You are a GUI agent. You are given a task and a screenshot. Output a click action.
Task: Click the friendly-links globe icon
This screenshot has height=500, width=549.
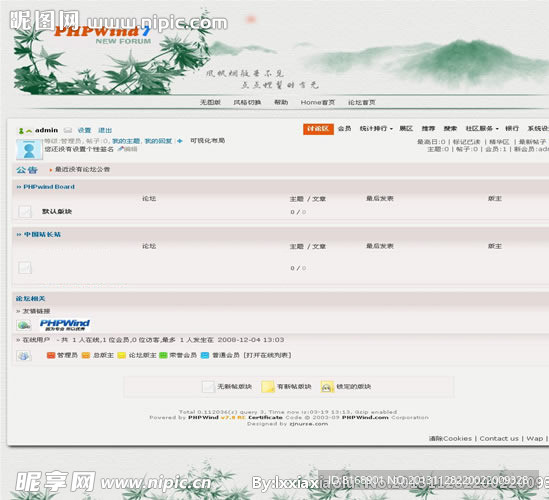[x=24, y=325]
